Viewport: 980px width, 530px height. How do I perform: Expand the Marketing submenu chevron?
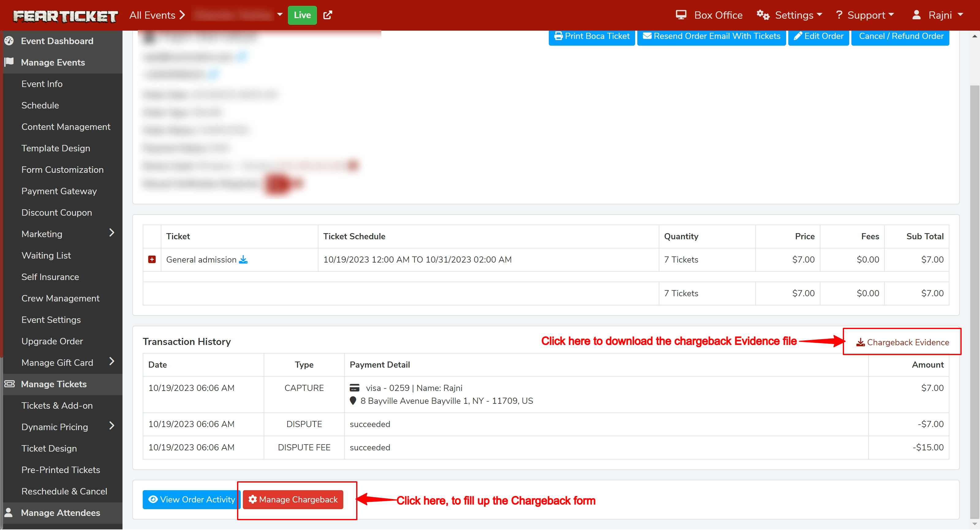(111, 233)
